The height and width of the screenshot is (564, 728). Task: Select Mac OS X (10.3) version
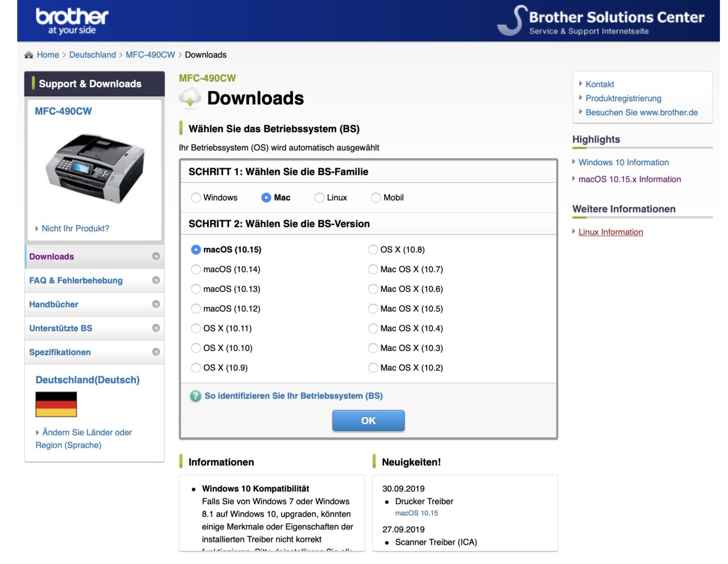[373, 349]
